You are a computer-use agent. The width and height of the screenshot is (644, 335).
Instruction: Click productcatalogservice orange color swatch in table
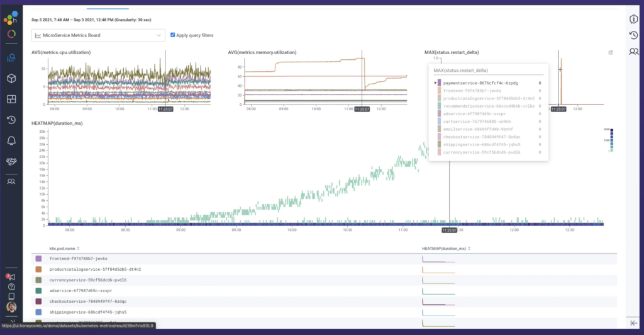pyautogui.click(x=38, y=270)
